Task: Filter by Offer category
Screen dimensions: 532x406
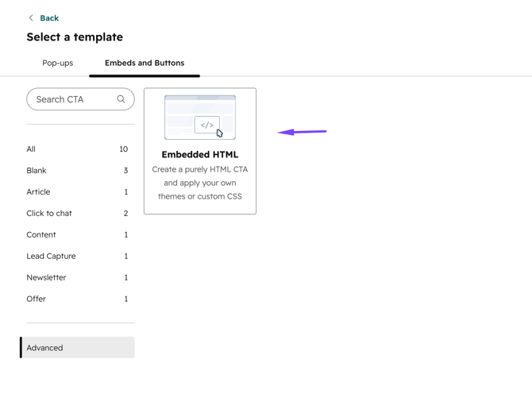Action: (77, 299)
